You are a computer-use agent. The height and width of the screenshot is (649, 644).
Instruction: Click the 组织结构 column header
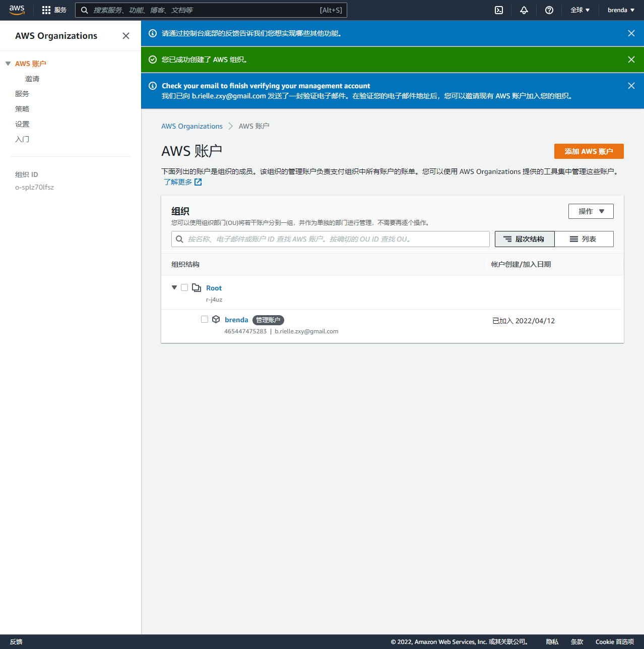(x=185, y=264)
